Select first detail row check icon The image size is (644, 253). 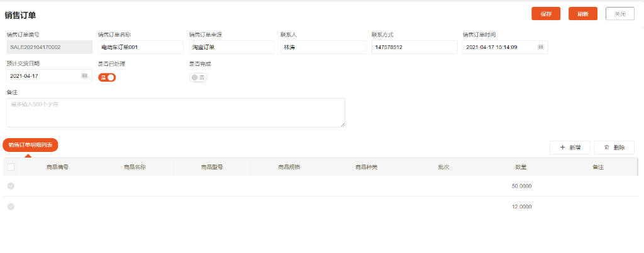(11, 186)
